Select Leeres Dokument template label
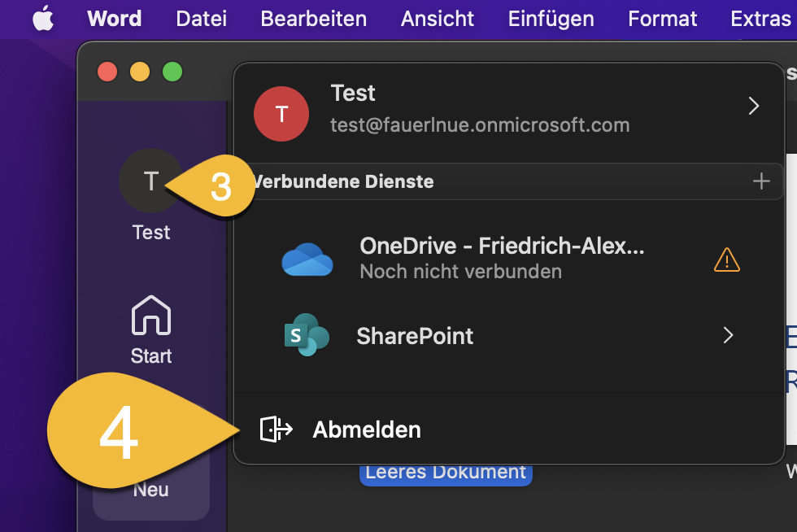Screen dimensions: 797x532 click(446, 473)
